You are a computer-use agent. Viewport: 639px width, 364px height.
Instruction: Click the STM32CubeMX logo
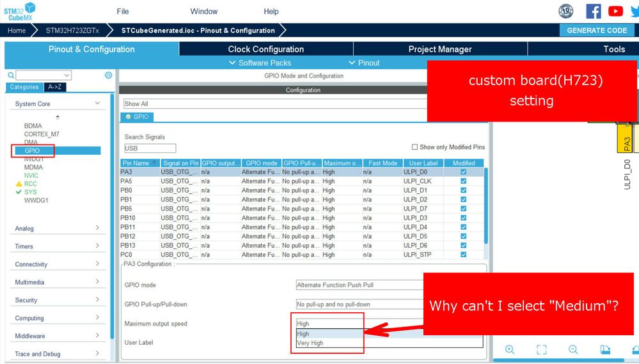pos(20,12)
